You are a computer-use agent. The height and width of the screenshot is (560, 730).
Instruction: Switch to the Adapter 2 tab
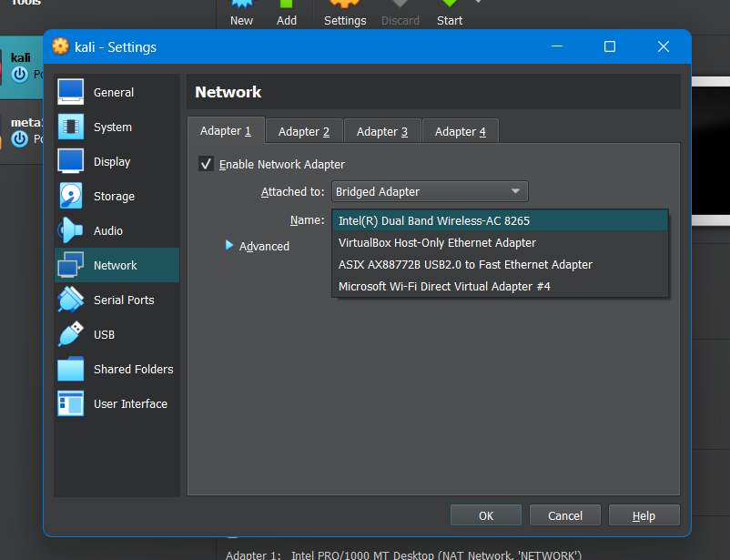[304, 131]
